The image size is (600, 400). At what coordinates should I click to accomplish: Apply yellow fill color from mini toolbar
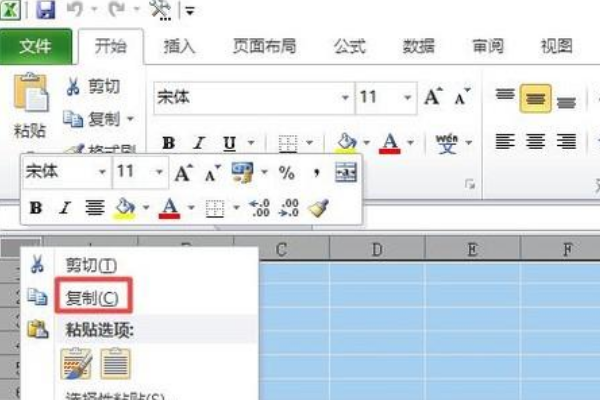(125, 208)
